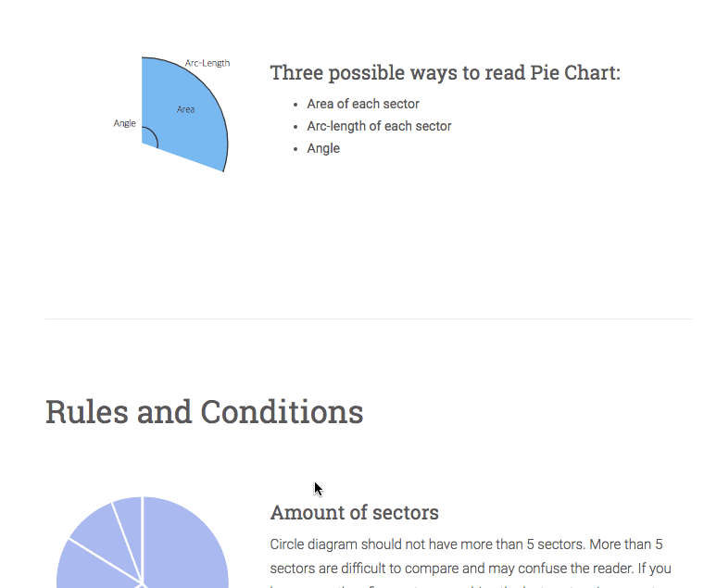Image resolution: width=704 pixels, height=588 pixels.
Task: Click the blue pie sector diagram
Action: click(184, 115)
